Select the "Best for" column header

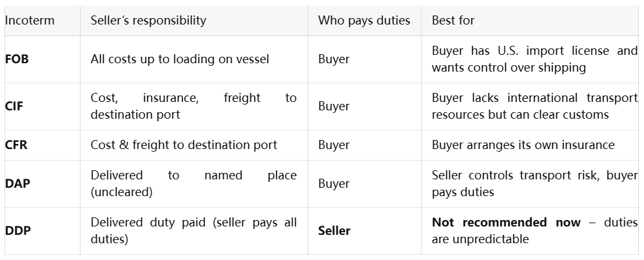453,20
